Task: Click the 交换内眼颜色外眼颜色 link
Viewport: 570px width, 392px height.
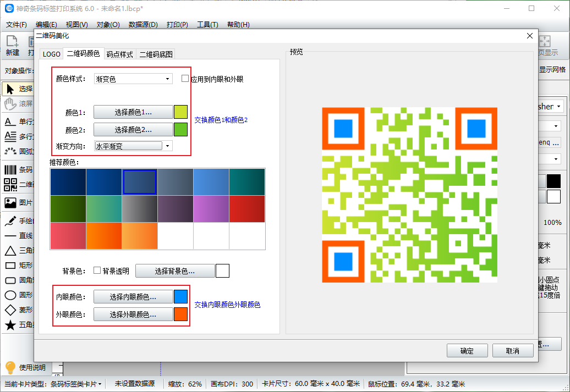Action: (x=227, y=305)
